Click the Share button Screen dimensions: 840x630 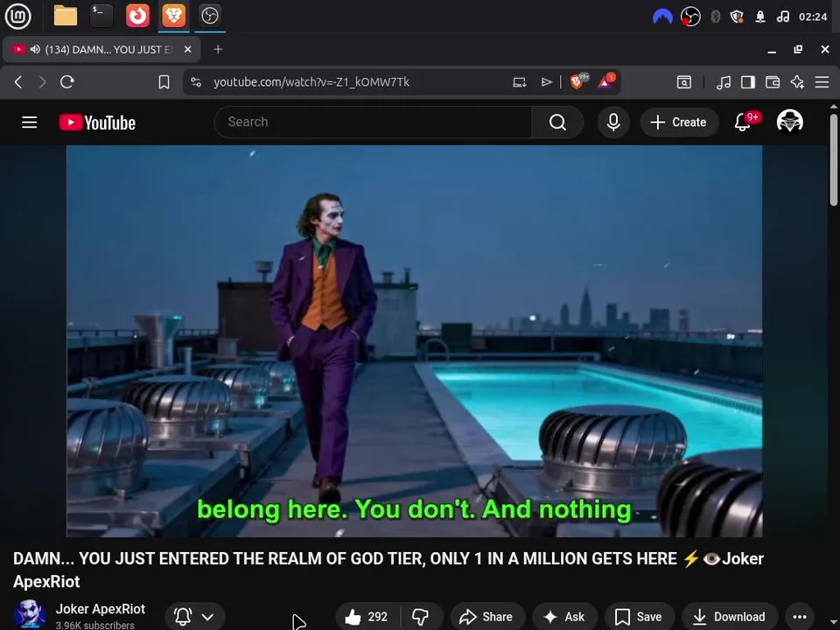[x=487, y=617]
